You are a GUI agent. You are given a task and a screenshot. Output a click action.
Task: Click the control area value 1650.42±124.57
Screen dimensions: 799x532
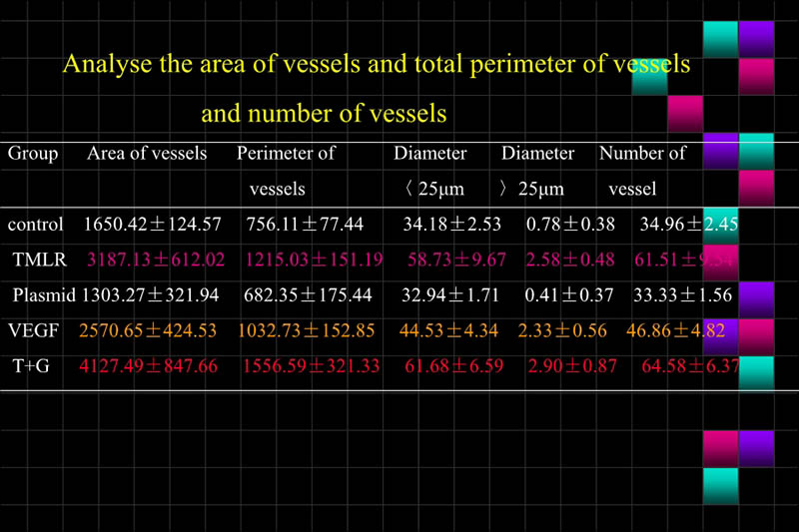pyautogui.click(x=153, y=225)
